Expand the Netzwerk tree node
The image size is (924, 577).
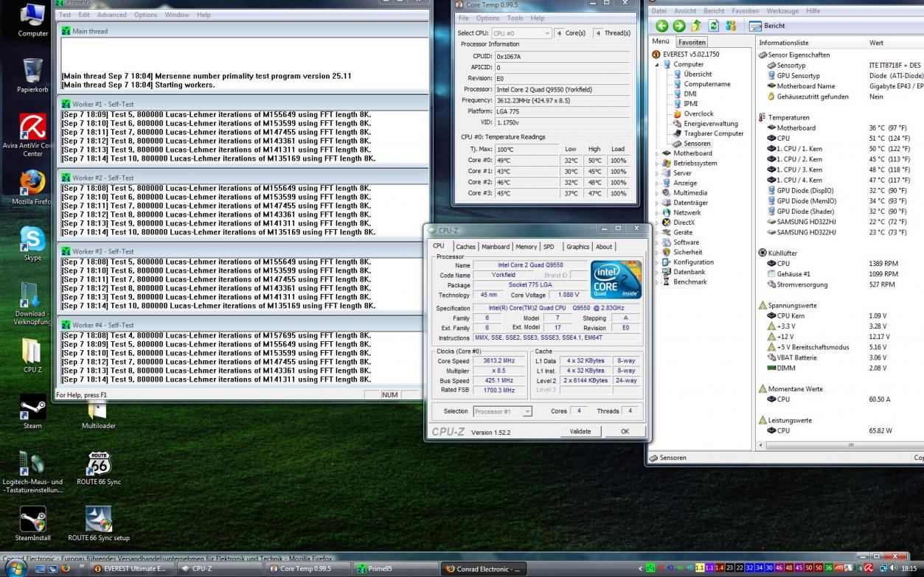[657, 213]
